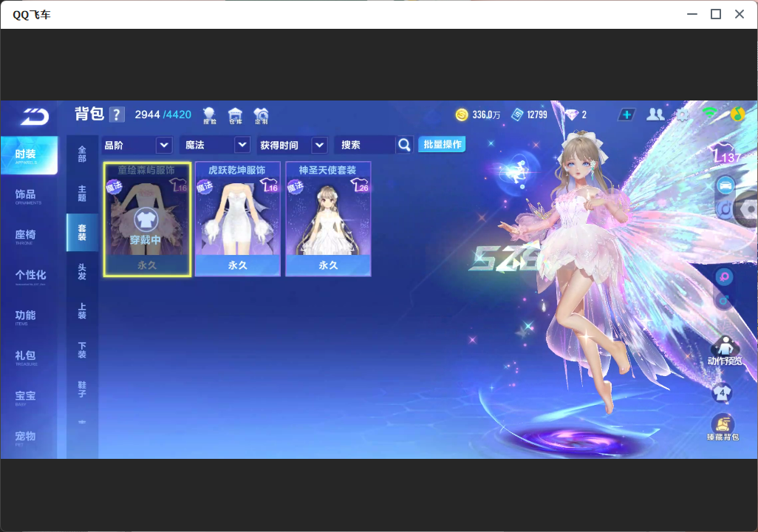This screenshot has height=532, width=758.
Task: Click the yellow music note icon
Action: point(738,114)
